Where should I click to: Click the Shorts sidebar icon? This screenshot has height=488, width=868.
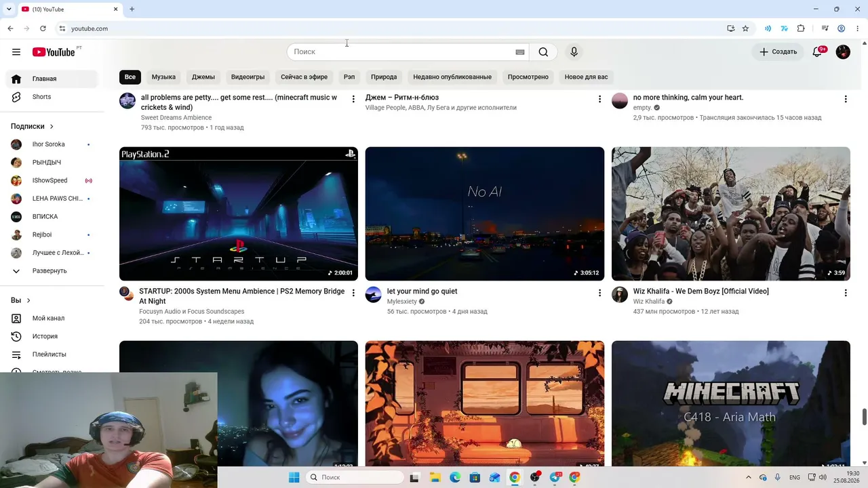16,97
